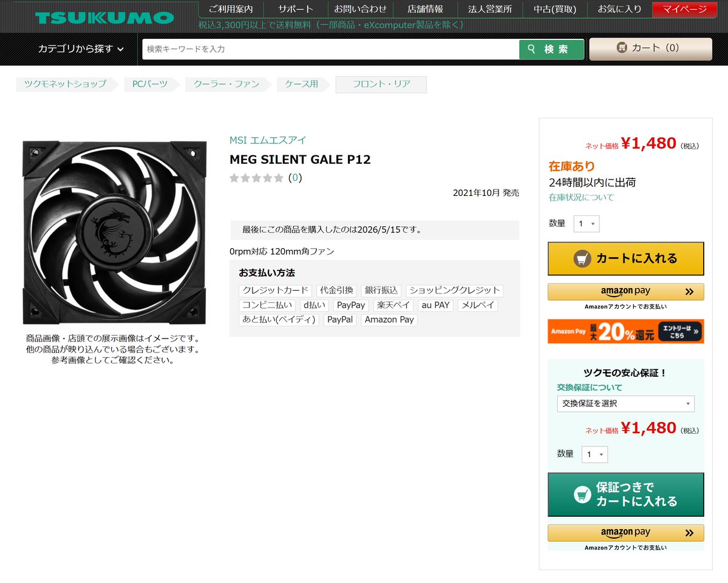Click the lower amazon pay button
Viewport: 728px width, 583px height.
coord(625,533)
